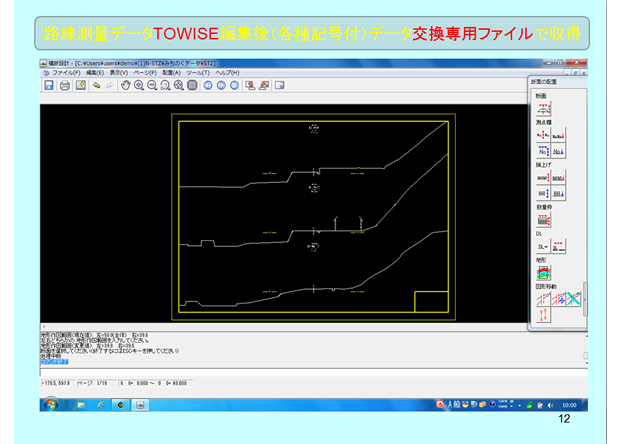Click the figure move icon with blue arrows
620x444 pixels.
click(x=558, y=299)
